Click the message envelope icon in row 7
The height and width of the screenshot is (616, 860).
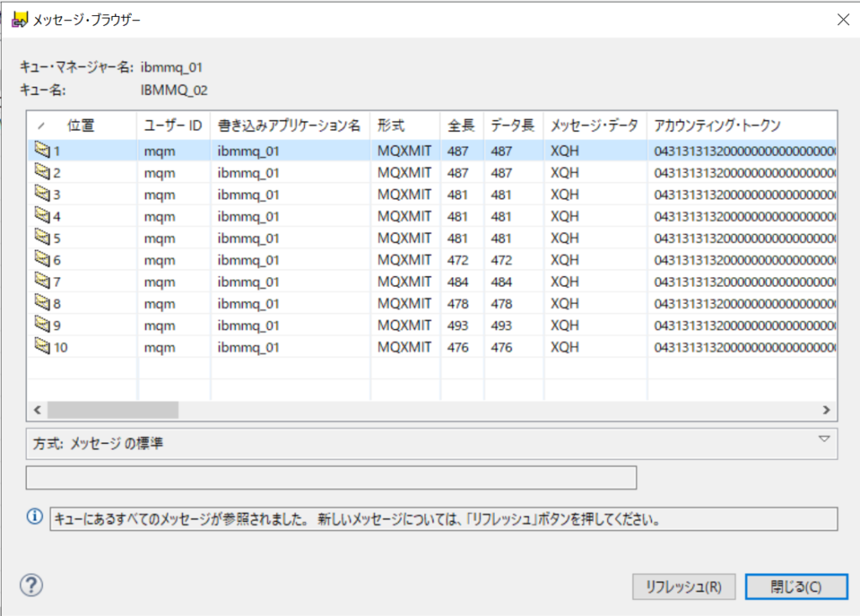point(42,280)
